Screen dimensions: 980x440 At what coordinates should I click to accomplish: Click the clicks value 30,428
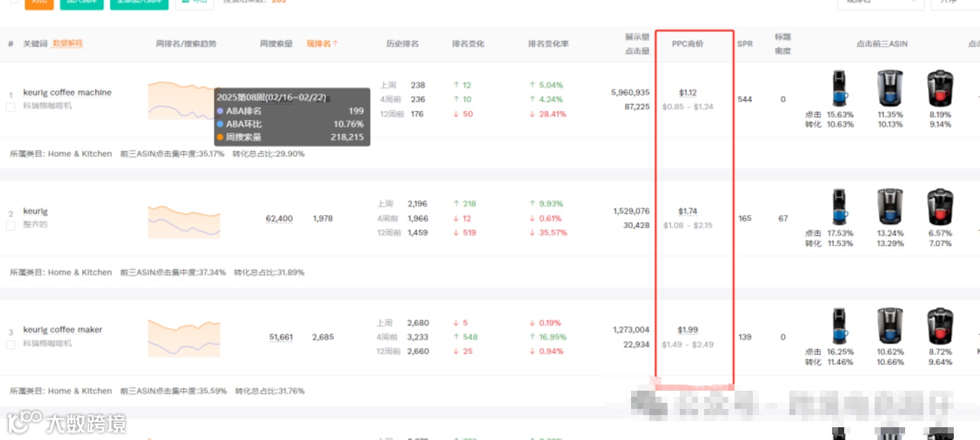point(636,225)
